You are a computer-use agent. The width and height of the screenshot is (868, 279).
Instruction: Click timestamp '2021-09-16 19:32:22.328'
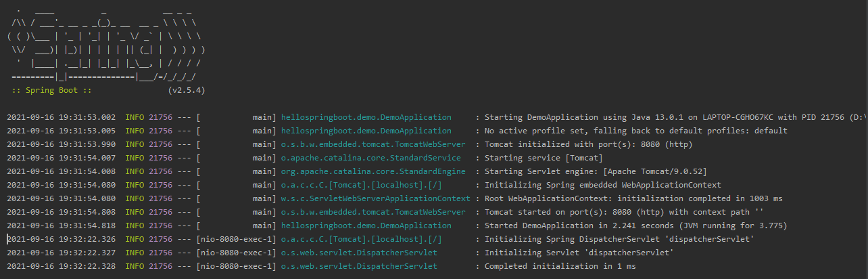tap(62, 266)
